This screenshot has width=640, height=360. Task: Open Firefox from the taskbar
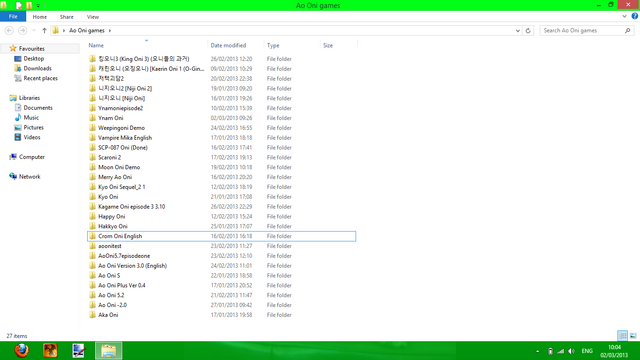click(x=22, y=350)
